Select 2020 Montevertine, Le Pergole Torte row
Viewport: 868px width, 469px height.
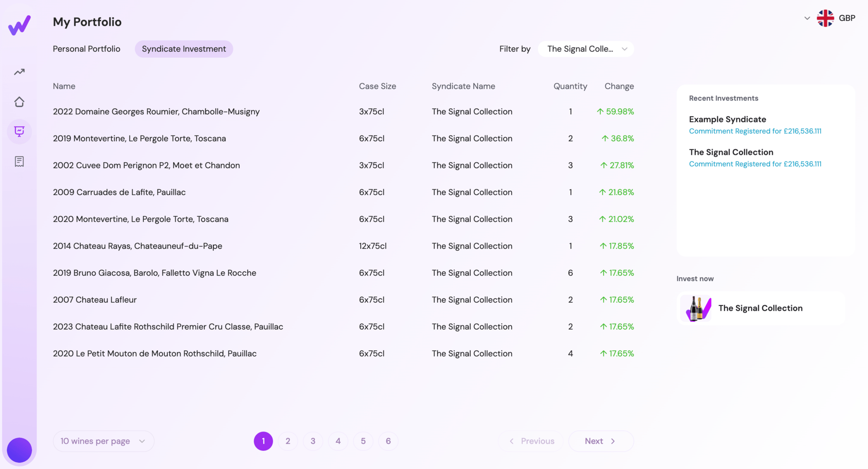point(344,219)
